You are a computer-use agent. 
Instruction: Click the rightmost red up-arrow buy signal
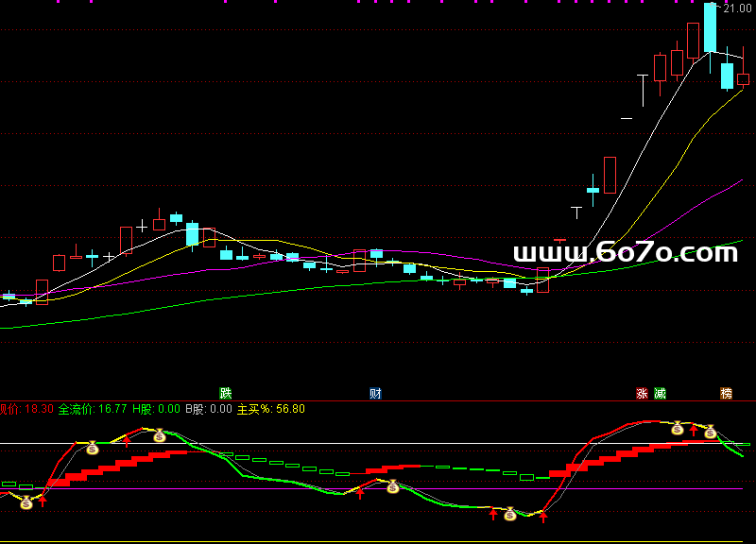pyautogui.click(x=694, y=430)
